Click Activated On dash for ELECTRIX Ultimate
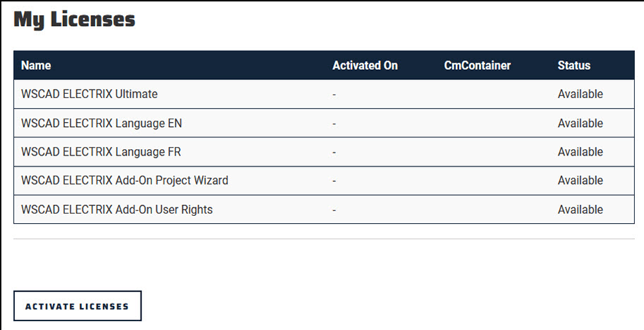 point(334,95)
